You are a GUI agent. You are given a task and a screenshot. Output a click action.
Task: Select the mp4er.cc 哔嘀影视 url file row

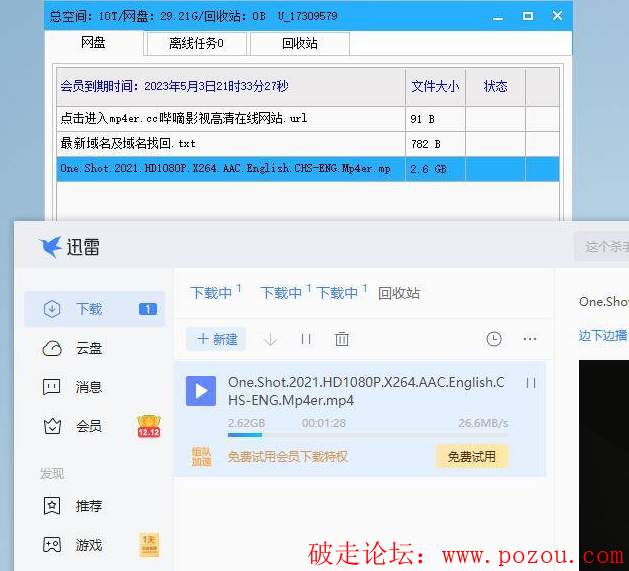point(308,119)
